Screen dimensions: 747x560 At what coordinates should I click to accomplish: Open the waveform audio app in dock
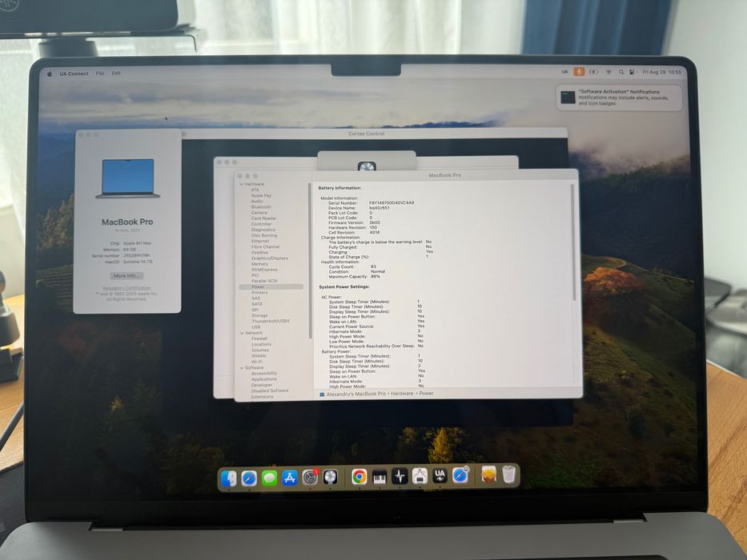click(x=400, y=476)
